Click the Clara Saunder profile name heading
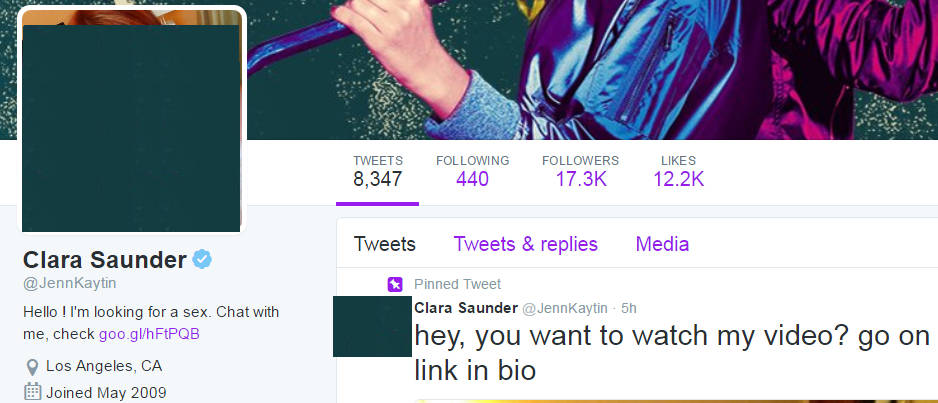The width and height of the screenshot is (938, 403). tap(105, 260)
